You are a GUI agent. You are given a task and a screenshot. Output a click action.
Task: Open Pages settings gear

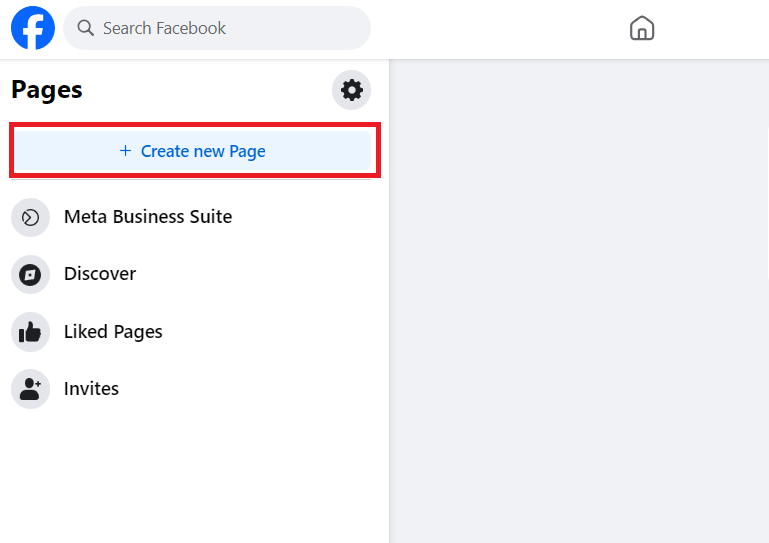[351, 90]
